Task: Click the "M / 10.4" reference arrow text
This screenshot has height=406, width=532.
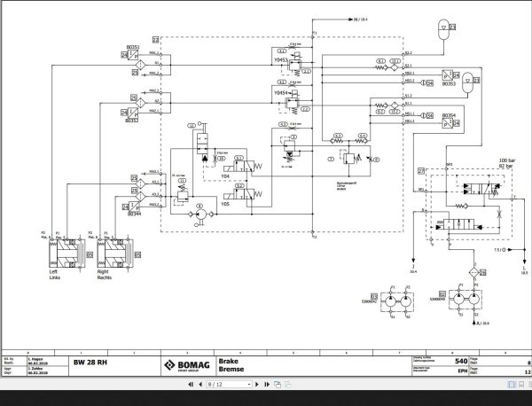Action: [x=361, y=20]
